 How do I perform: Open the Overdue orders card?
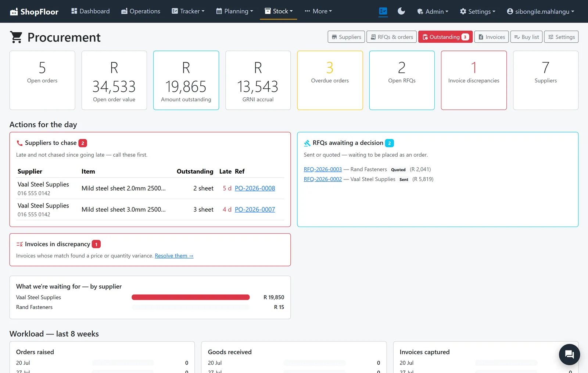click(x=330, y=80)
